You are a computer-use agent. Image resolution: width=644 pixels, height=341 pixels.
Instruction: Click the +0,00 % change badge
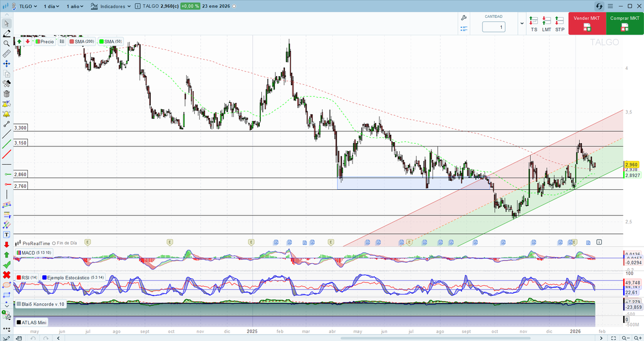point(189,6)
